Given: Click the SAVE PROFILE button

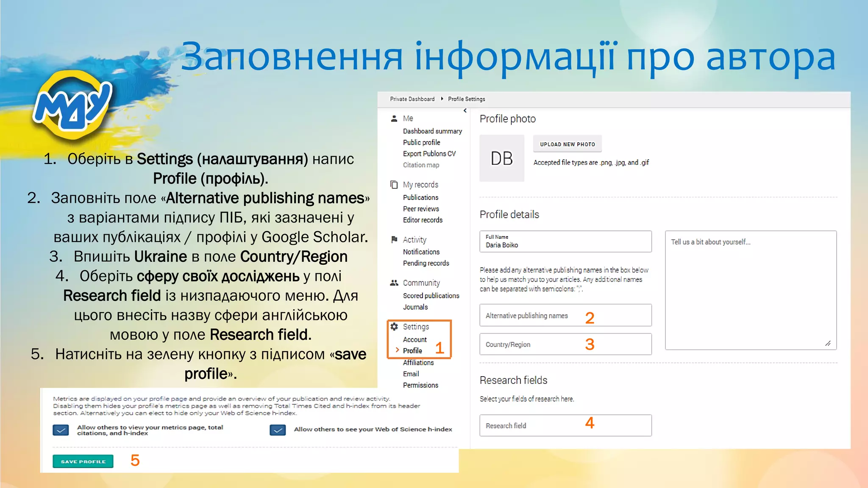Looking at the screenshot, I should click(83, 461).
